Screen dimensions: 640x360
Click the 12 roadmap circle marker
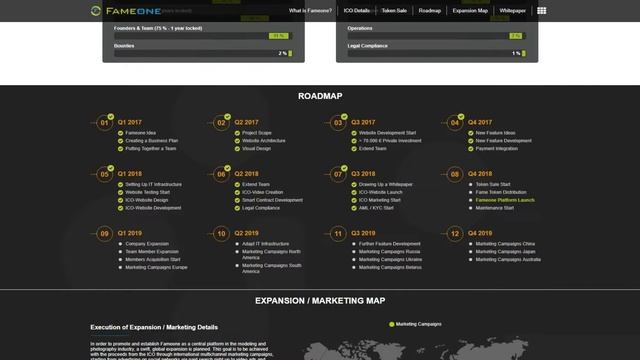[455, 234]
